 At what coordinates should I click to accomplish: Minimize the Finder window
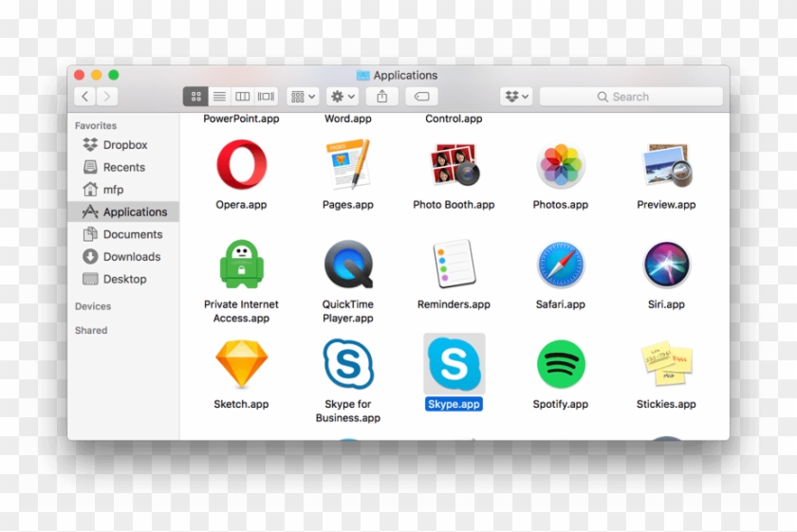97,75
